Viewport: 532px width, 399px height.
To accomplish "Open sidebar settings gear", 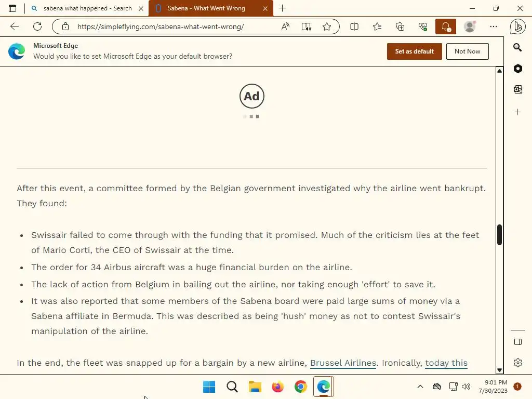I will (x=518, y=362).
